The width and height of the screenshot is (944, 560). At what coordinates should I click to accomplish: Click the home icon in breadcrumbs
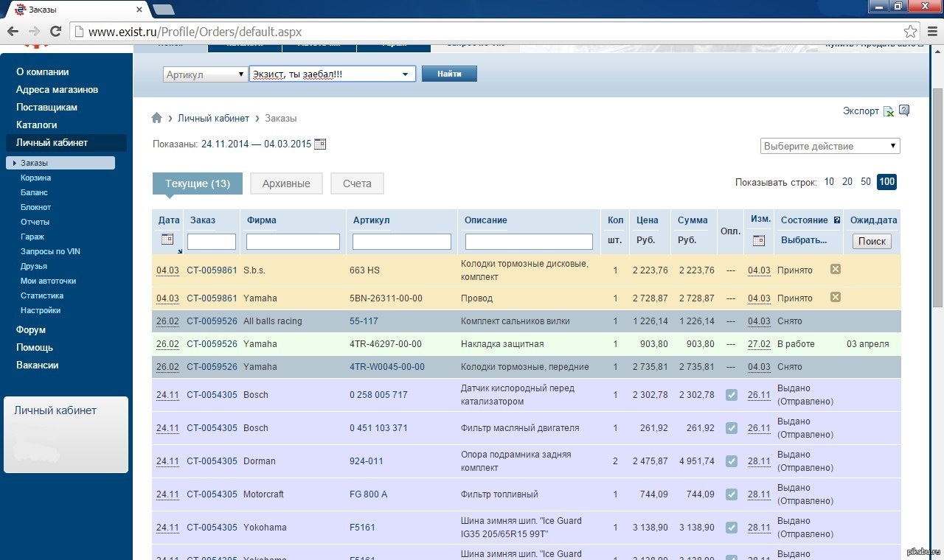156,118
